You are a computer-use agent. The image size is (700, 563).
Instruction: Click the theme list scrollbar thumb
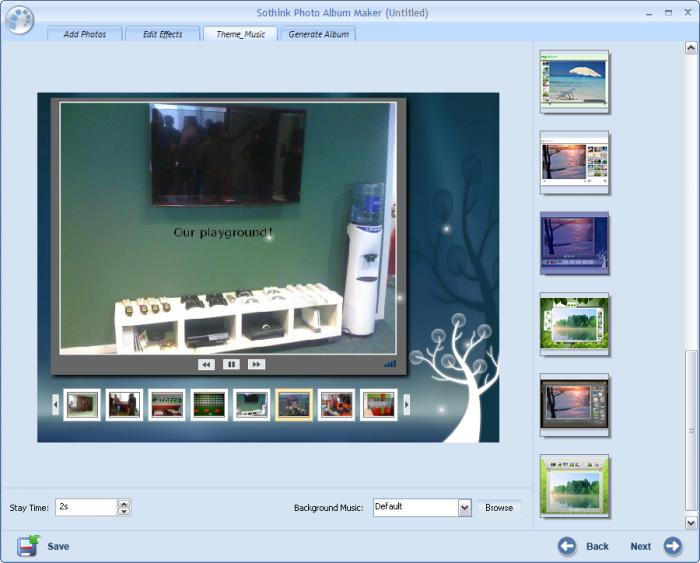point(691,430)
